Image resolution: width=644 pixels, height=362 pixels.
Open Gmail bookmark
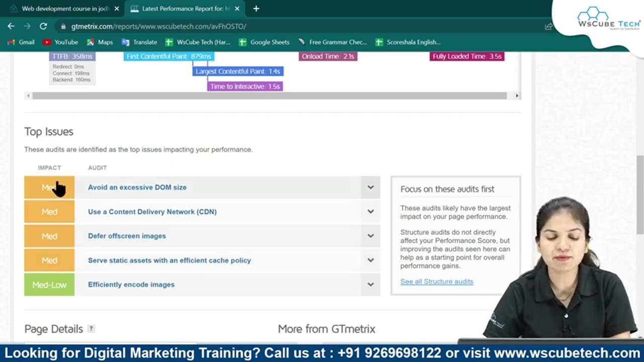point(21,42)
